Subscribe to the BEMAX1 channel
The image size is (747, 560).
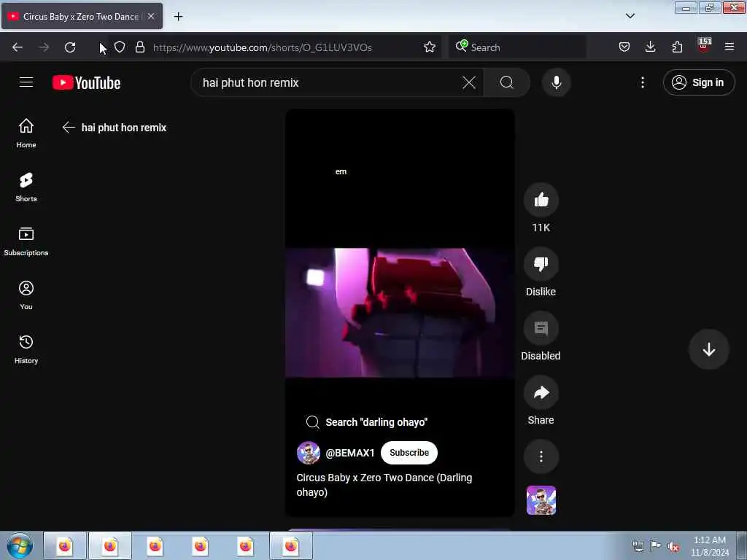(x=409, y=453)
